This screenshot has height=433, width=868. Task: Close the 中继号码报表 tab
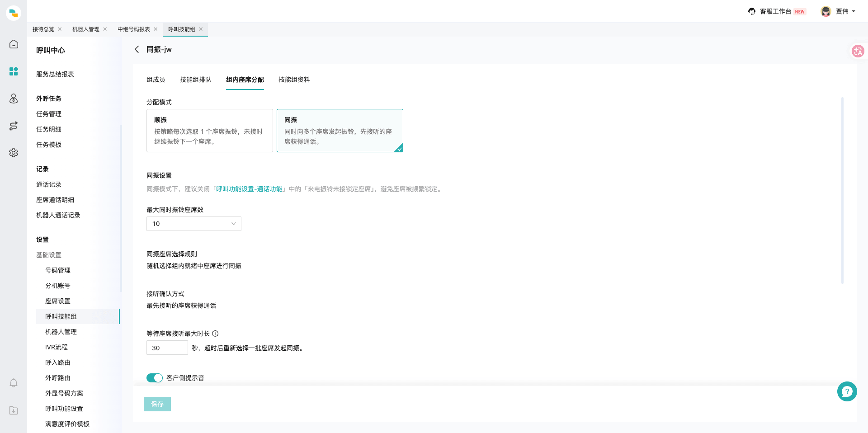point(156,29)
